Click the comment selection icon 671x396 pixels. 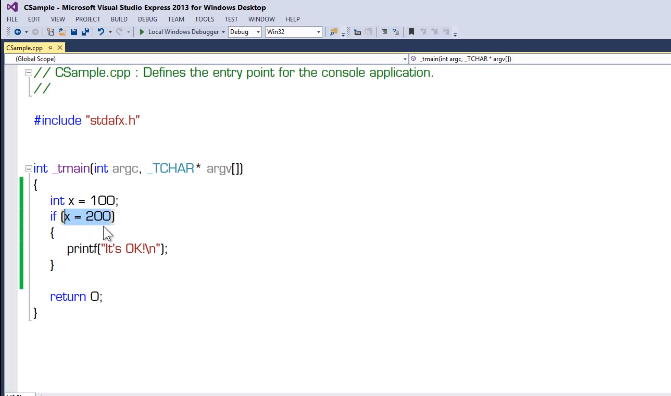384,32
